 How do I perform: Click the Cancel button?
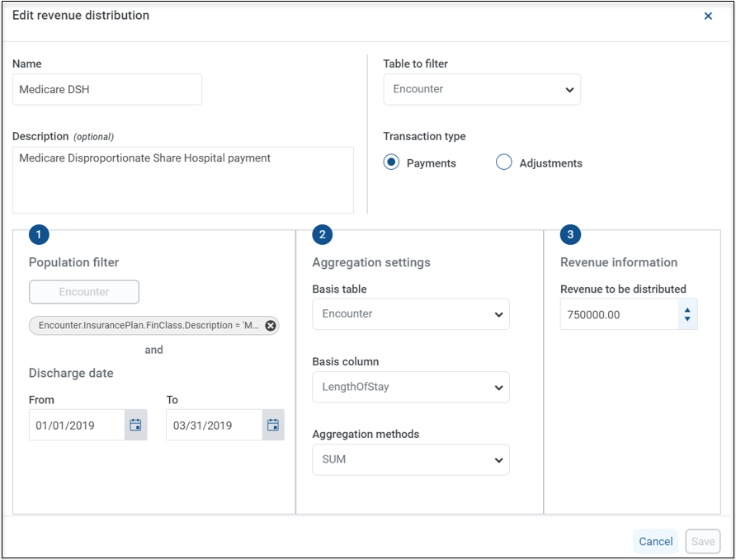656,542
